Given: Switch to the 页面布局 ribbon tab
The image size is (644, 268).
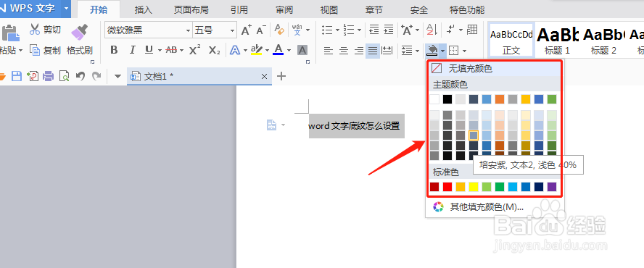Looking at the screenshot, I should pos(191,9).
